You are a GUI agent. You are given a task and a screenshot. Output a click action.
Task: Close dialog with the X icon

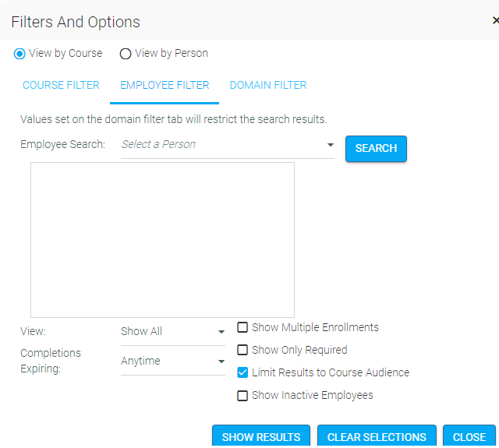pyautogui.click(x=496, y=21)
